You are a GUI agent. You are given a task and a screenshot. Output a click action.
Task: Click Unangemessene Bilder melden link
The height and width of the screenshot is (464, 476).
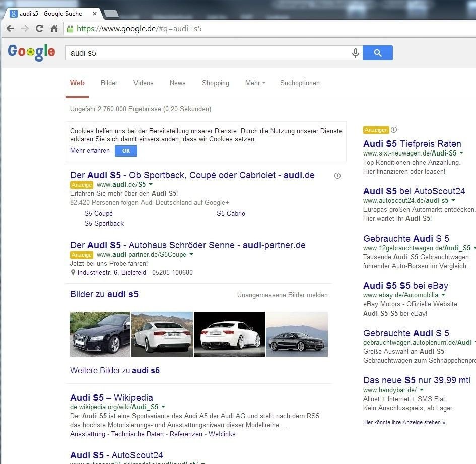coord(282,295)
